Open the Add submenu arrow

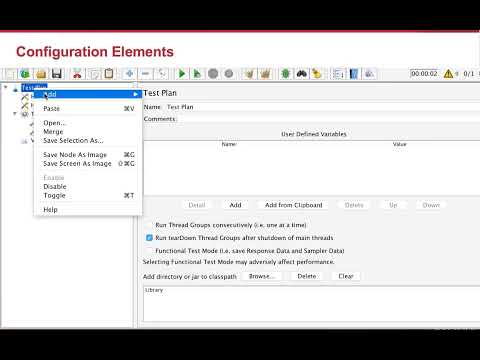coord(135,94)
